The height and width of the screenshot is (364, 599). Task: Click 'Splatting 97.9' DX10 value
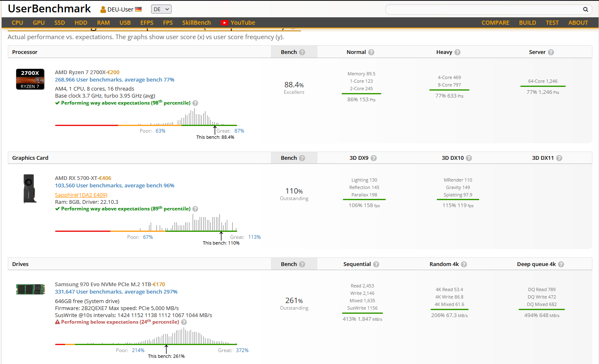(x=458, y=195)
